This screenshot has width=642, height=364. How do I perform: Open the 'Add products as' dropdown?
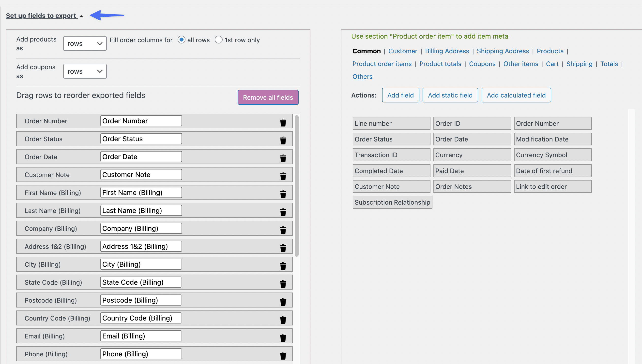pyautogui.click(x=85, y=43)
